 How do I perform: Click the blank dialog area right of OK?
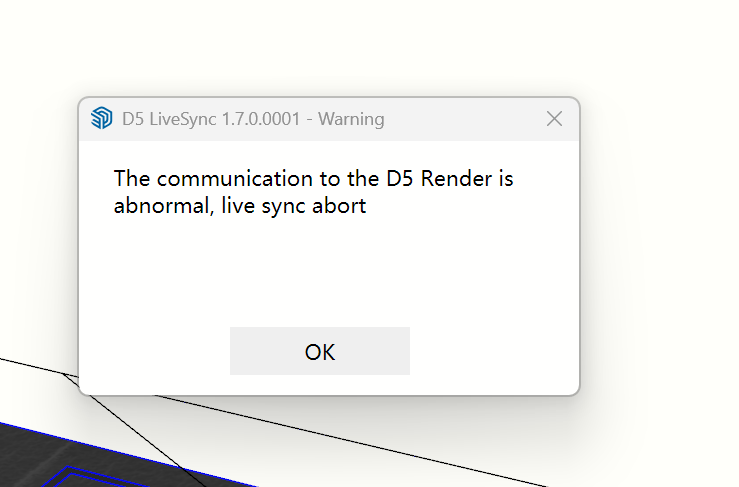tap(490, 351)
